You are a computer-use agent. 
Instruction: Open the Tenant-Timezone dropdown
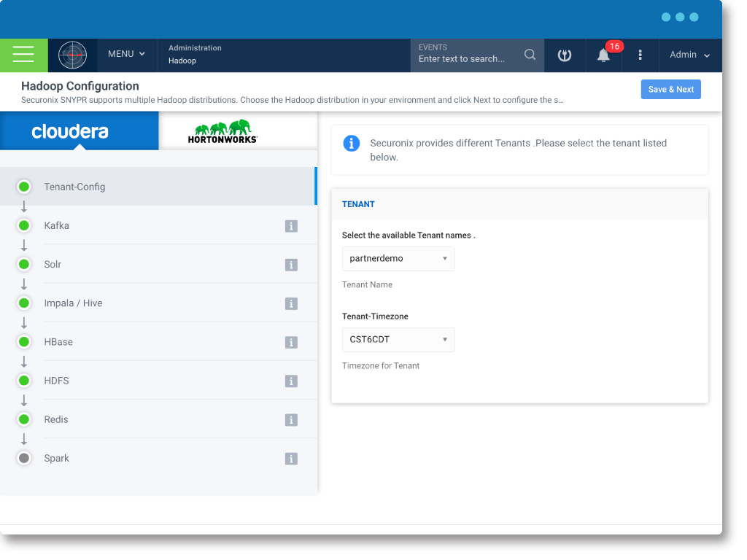pyautogui.click(x=398, y=340)
